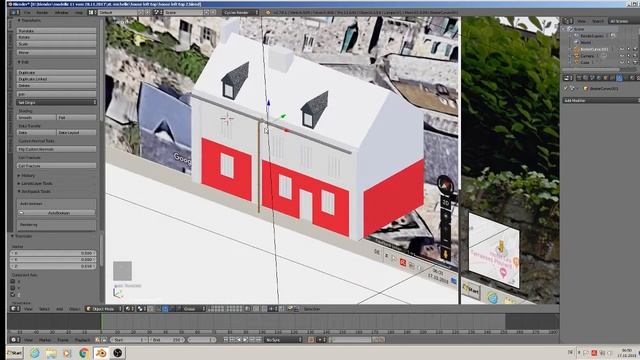Open the All Scenes outliner display dropdown
Screen dimensions: 640x360
[623, 21]
